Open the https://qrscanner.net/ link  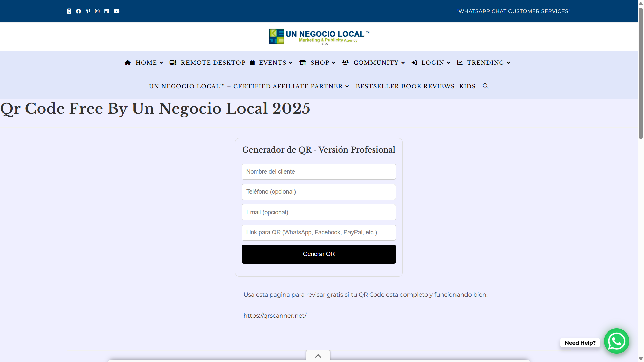275,315
